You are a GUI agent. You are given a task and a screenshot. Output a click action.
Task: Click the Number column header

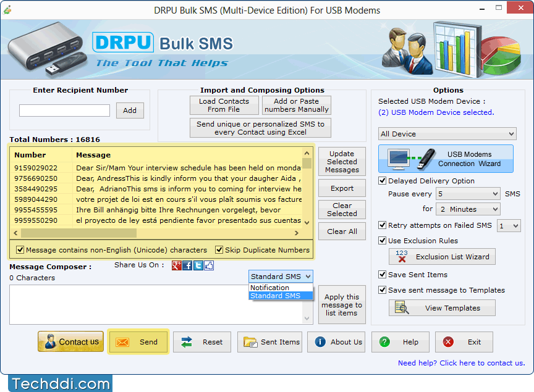coord(41,155)
